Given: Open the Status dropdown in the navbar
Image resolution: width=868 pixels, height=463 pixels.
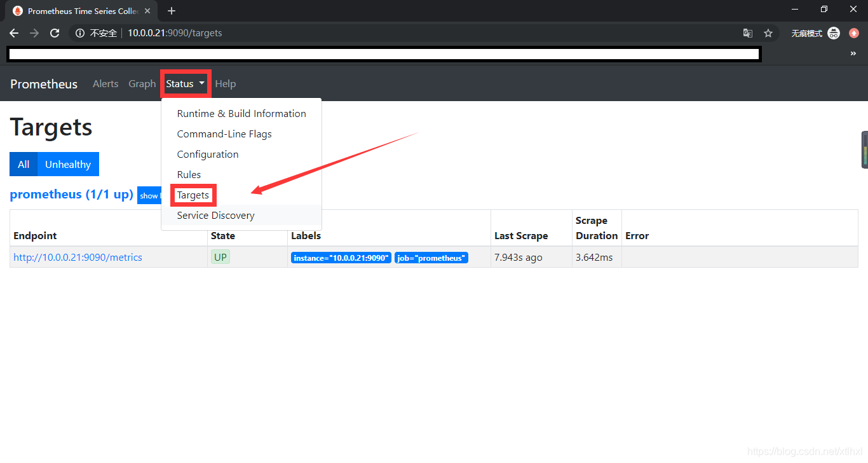Looking at the screenshot, I should (186, 84).
